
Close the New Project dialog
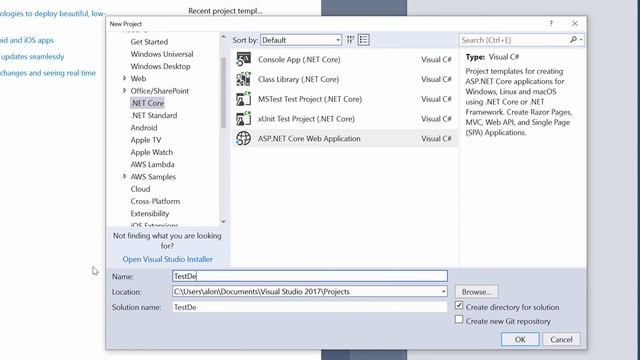pyautogui.click(x=575, y=24)
